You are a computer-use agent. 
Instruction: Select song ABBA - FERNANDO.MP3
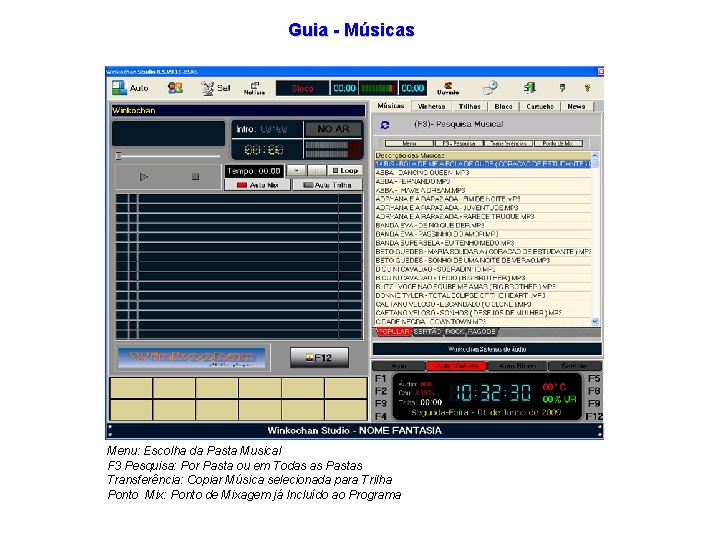483,181
